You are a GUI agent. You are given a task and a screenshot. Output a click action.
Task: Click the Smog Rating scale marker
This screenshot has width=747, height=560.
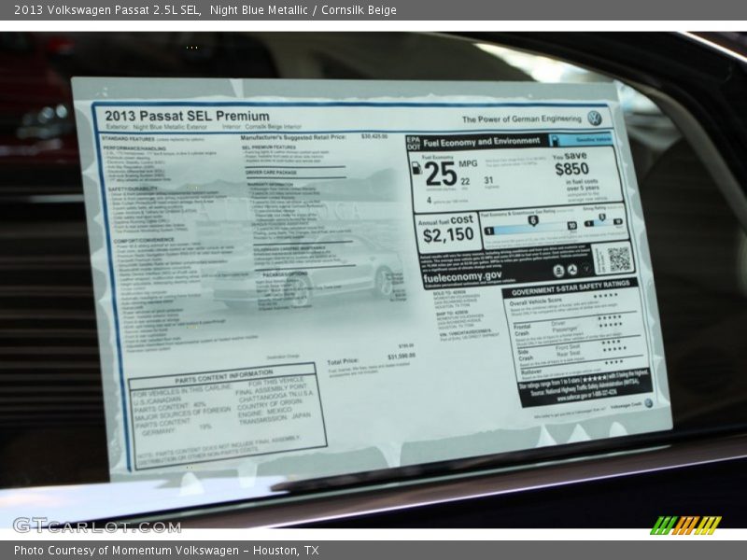coord(601,218)
